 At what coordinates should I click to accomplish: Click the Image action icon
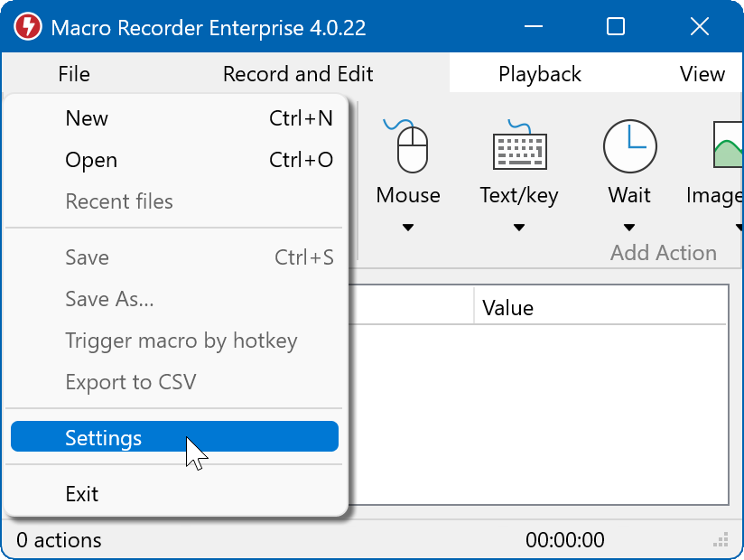click(728, 146)
